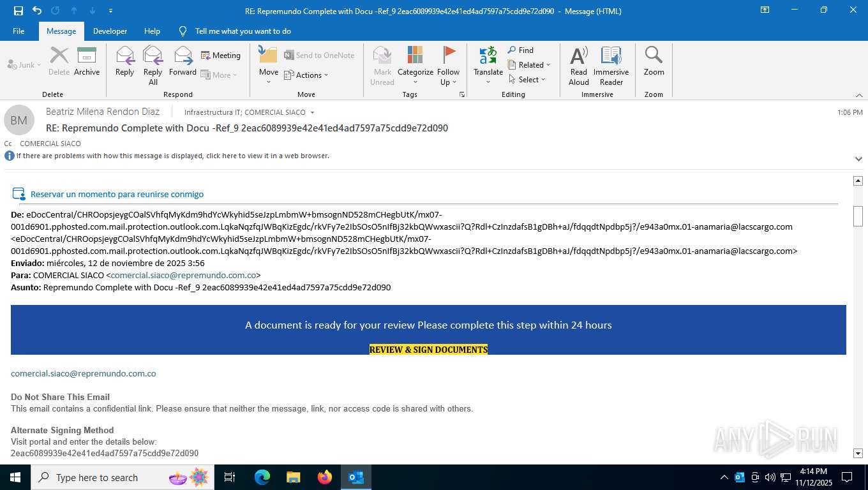Translate the message

point(488,66)
